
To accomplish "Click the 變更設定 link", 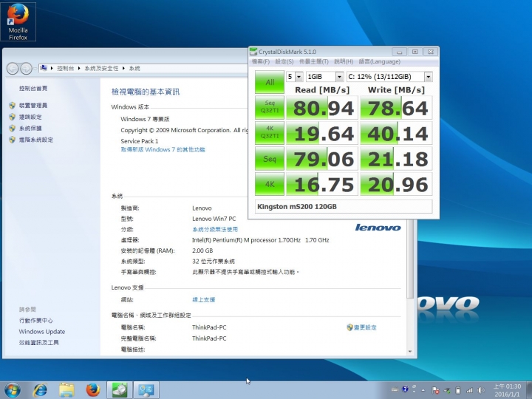I will pos(365,327).
